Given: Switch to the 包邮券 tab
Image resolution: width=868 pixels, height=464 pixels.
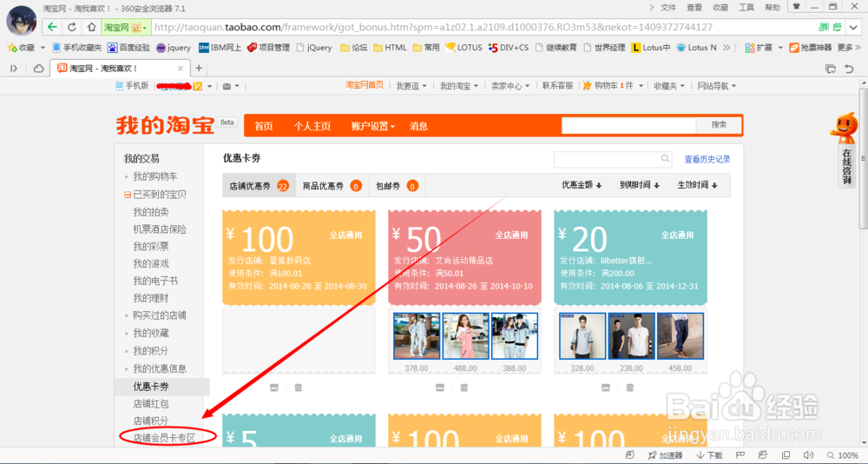Looking at the screenshot, I should click(x=397, y=186).
